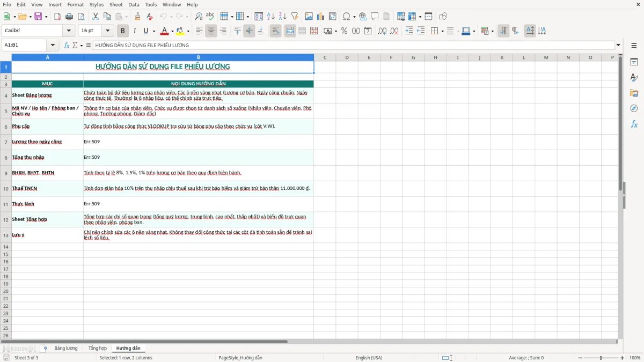Click the zoom slider in status bar
Viewport: 644px width, 362px height.
pyautogui.click(x=601, y=358)
